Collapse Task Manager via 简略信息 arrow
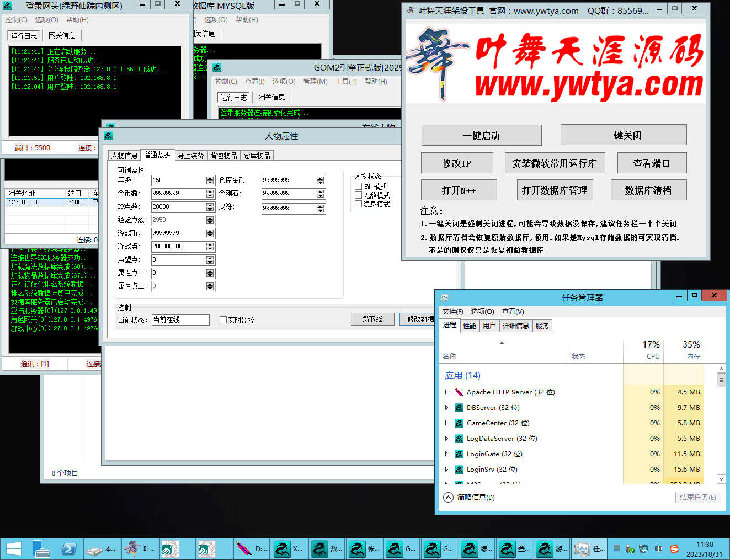This screenshot has width=730, height=560. tap(449, 497)
